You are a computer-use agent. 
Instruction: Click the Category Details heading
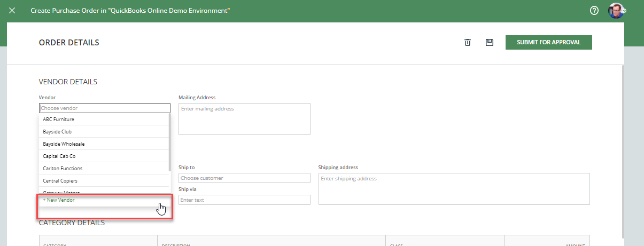pos(72,223)
